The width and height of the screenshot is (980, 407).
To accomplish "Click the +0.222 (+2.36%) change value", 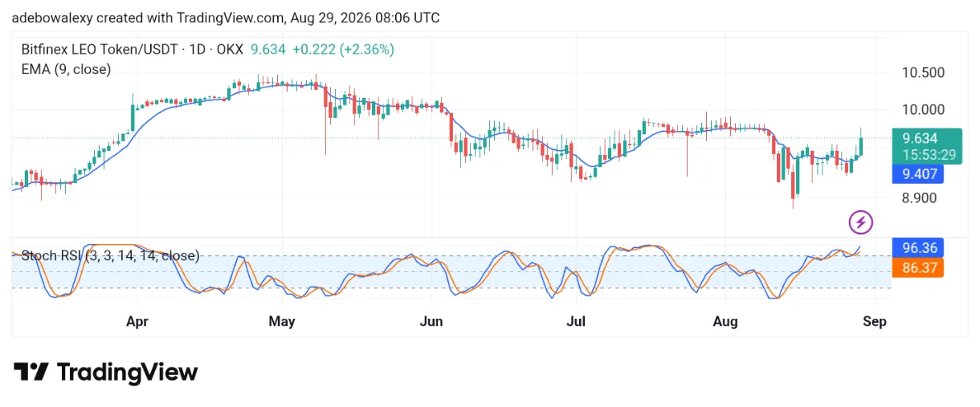I will click(x=343, y=49).
